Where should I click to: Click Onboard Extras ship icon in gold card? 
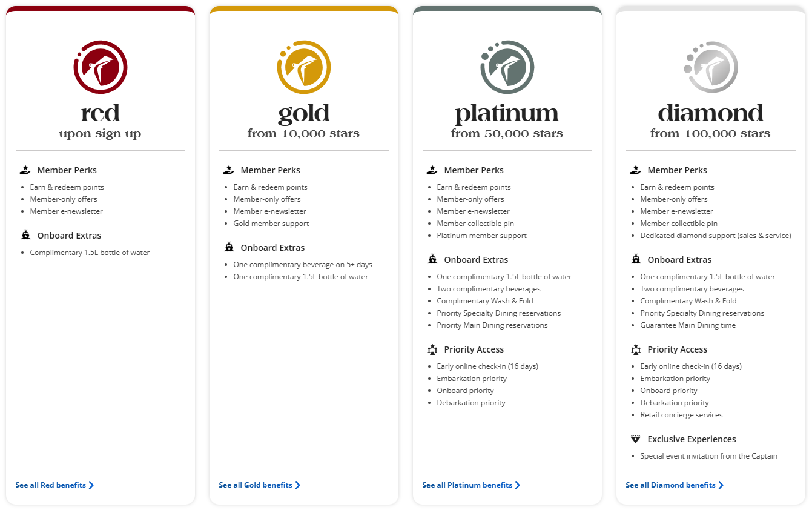(229, 247)
